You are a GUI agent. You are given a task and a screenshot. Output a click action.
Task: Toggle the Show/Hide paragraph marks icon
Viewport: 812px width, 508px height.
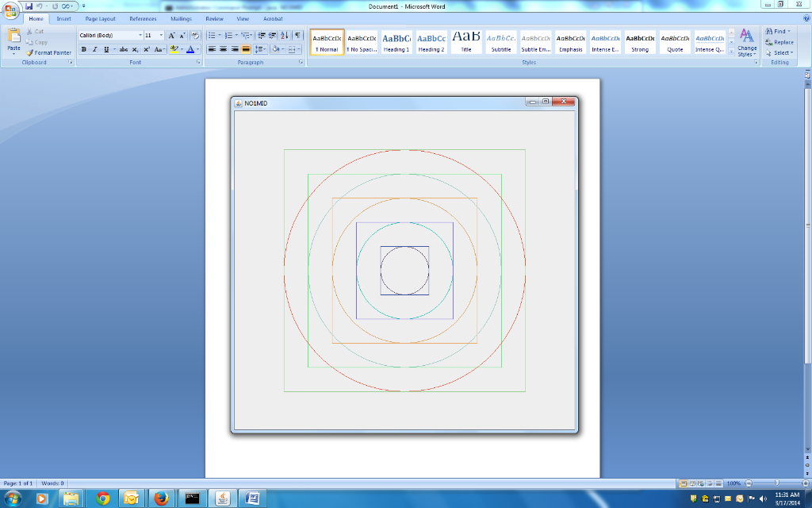coord(298,34)
